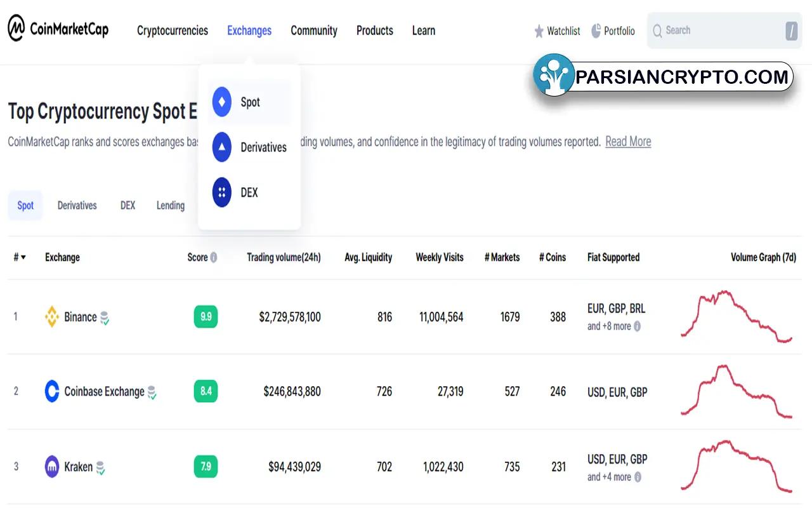
Task: Click the Read More link
Action: [628, 142]
